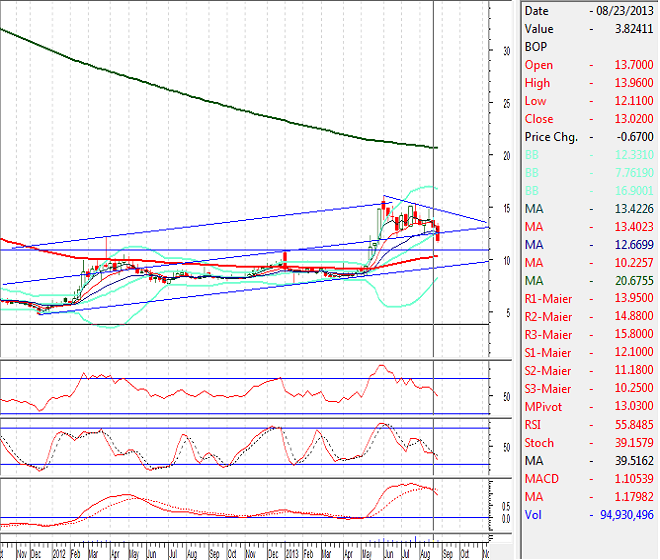The width and height of the screenshot is (660, 560).
Task: Click the 2012 label on time axis
Action: (61, 552)
